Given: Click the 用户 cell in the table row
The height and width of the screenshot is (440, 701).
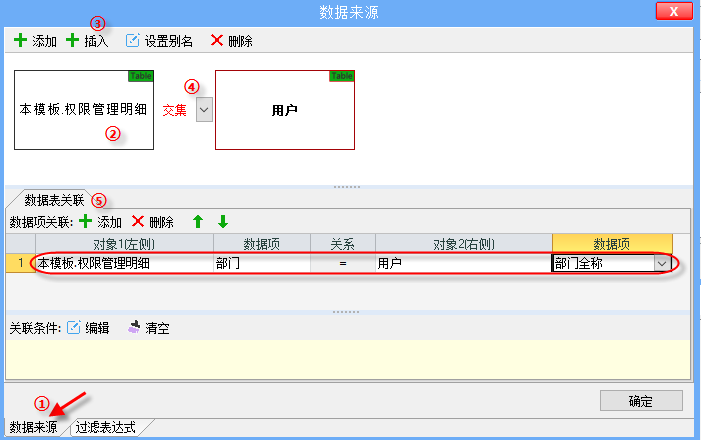Looking at the screenshot, I should pos(464,263).
